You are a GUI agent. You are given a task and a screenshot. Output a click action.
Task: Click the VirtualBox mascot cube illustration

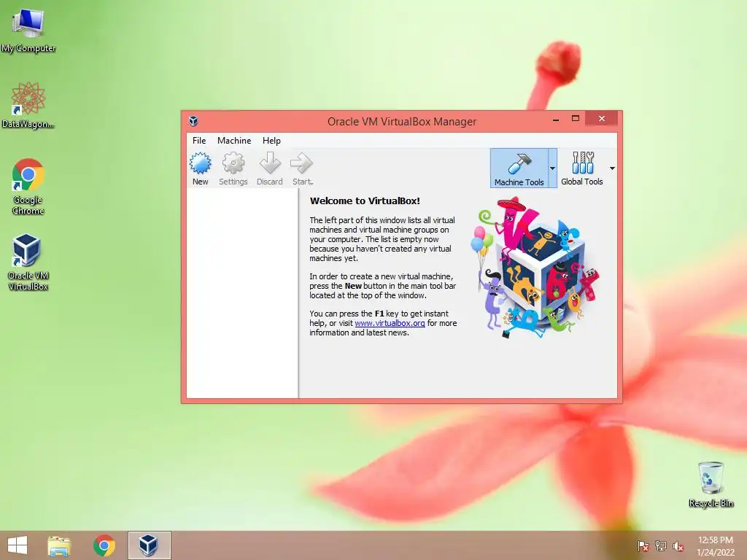coord(536,268)
